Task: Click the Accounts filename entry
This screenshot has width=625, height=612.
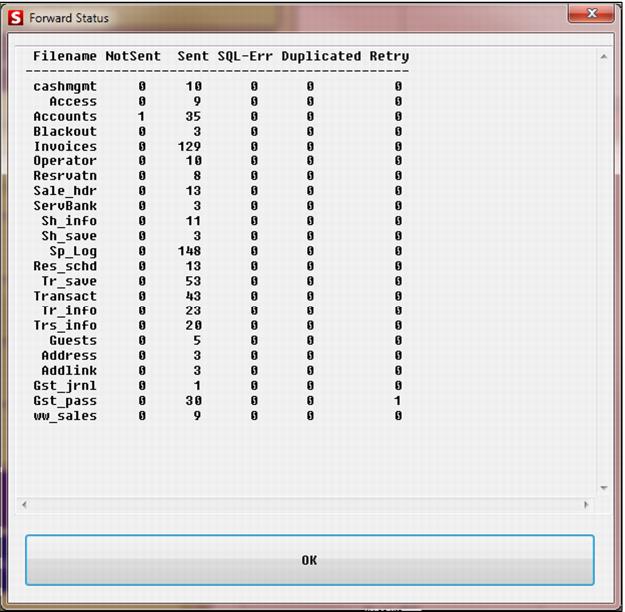Action: click(x=65, y=116)
